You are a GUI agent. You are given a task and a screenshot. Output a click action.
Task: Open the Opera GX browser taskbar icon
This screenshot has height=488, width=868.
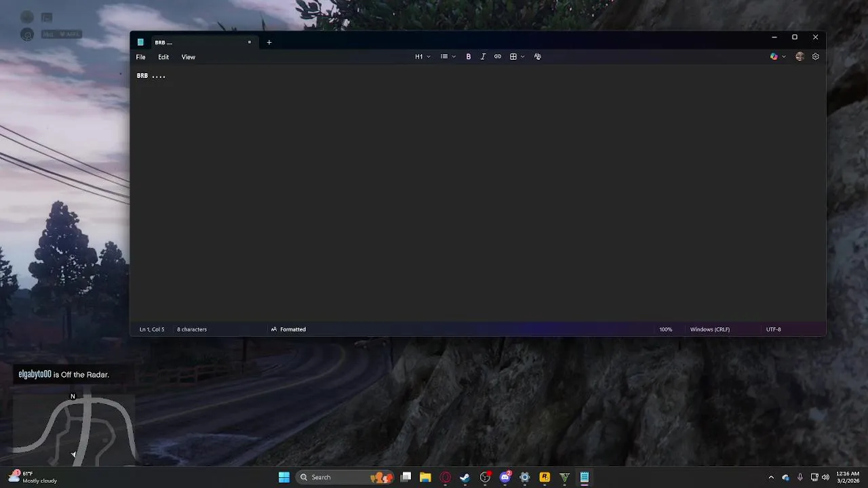coord(445,477)
